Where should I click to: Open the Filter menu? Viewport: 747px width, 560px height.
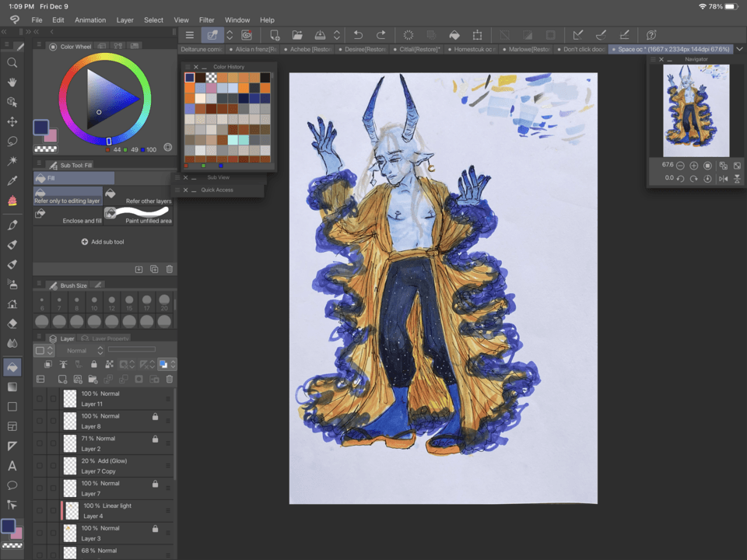[x=206, y=20]
